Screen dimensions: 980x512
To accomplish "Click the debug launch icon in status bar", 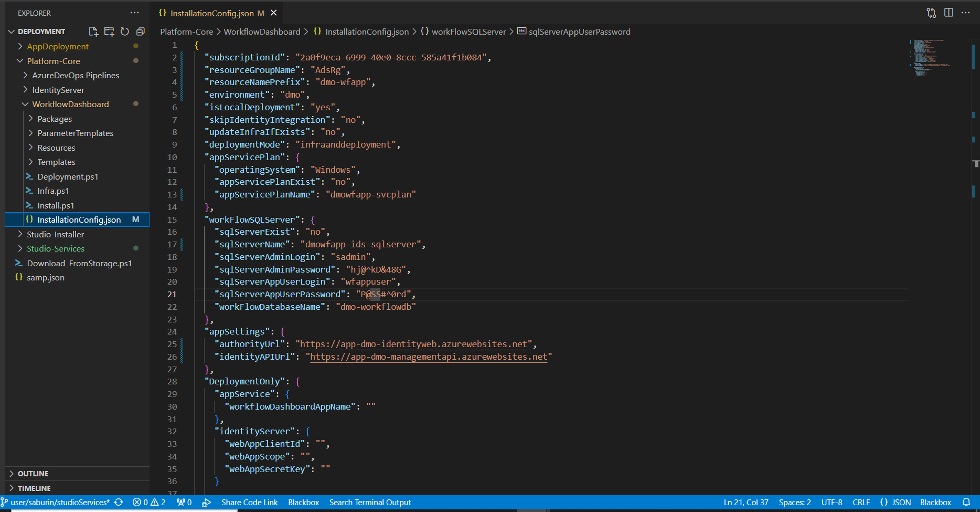I will tap(206, 503).
